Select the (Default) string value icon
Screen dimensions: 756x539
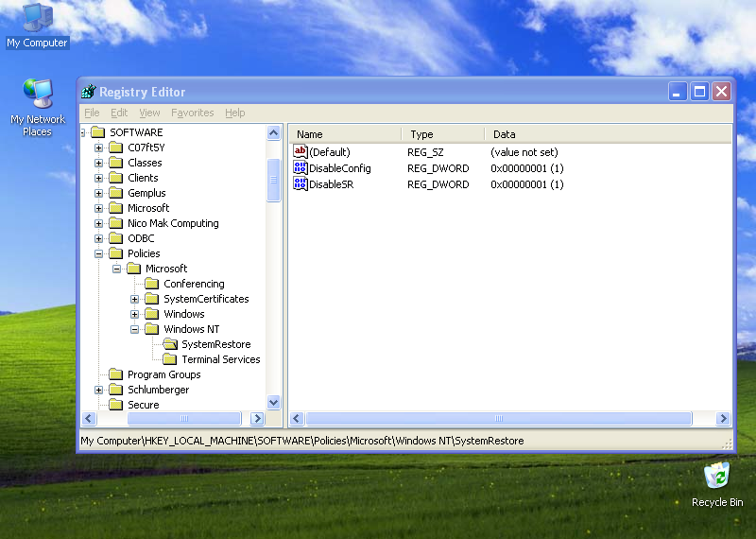click(x=300, y=151)
